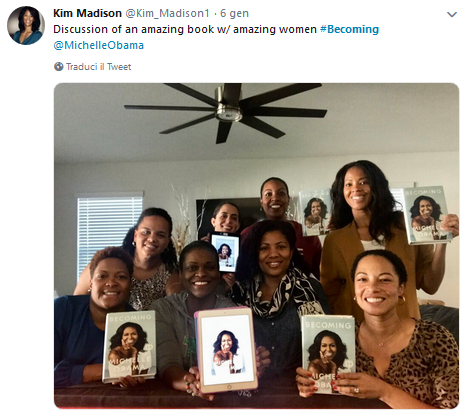465x416 pixels.
Task: Open the attached group photo
Action: pos(256,246)
